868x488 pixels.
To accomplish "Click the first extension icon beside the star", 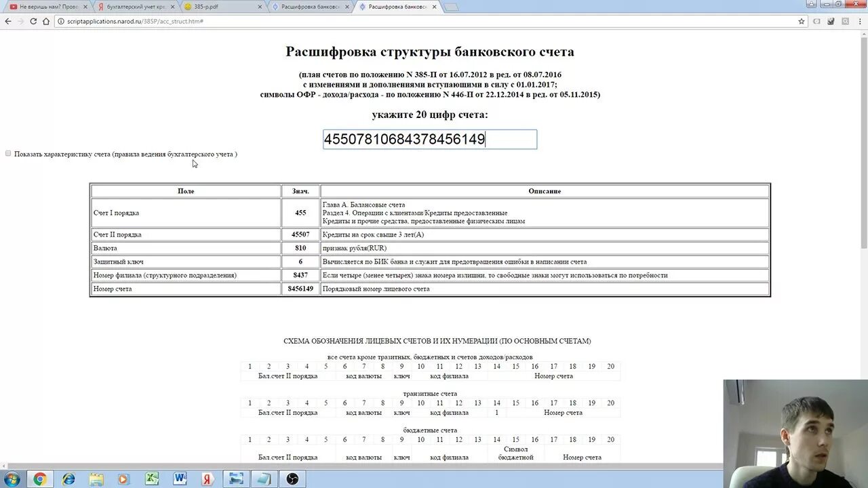I will (x=816, y=21).
